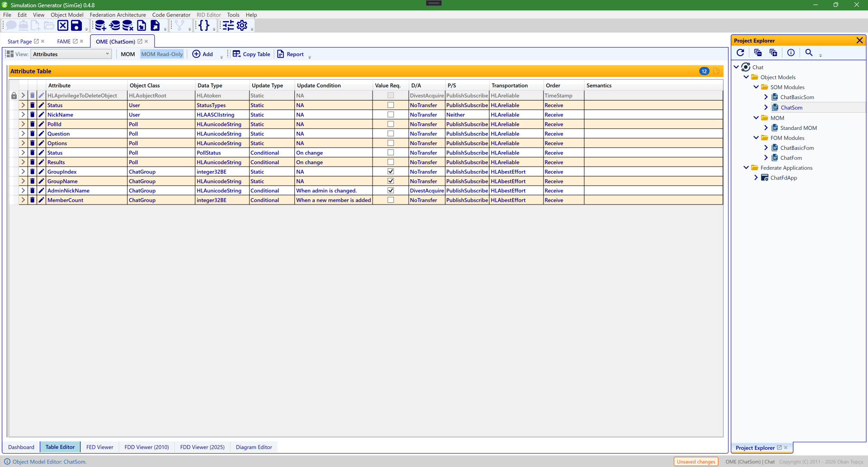Toggle Value Req. checkbox for Question
868x467 pixels.
point(391,133)
